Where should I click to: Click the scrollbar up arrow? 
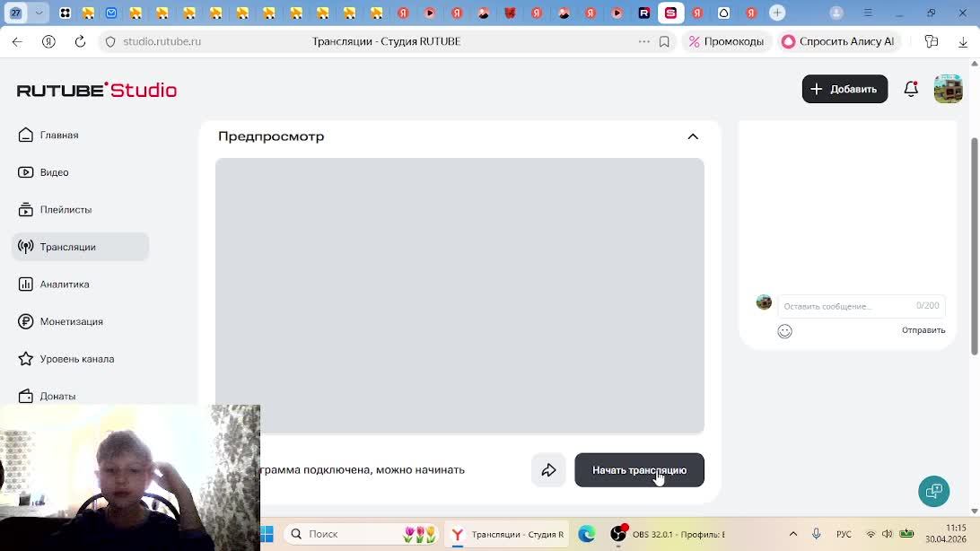pos(975,64)
